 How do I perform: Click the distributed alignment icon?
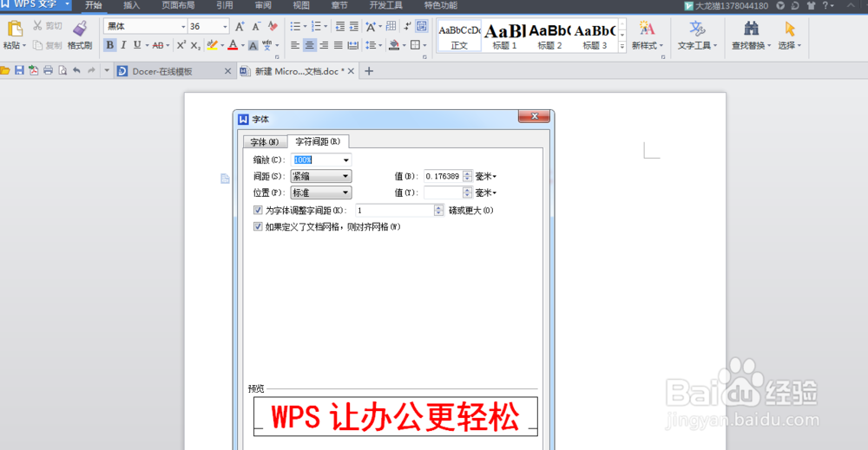pos(352,45)
